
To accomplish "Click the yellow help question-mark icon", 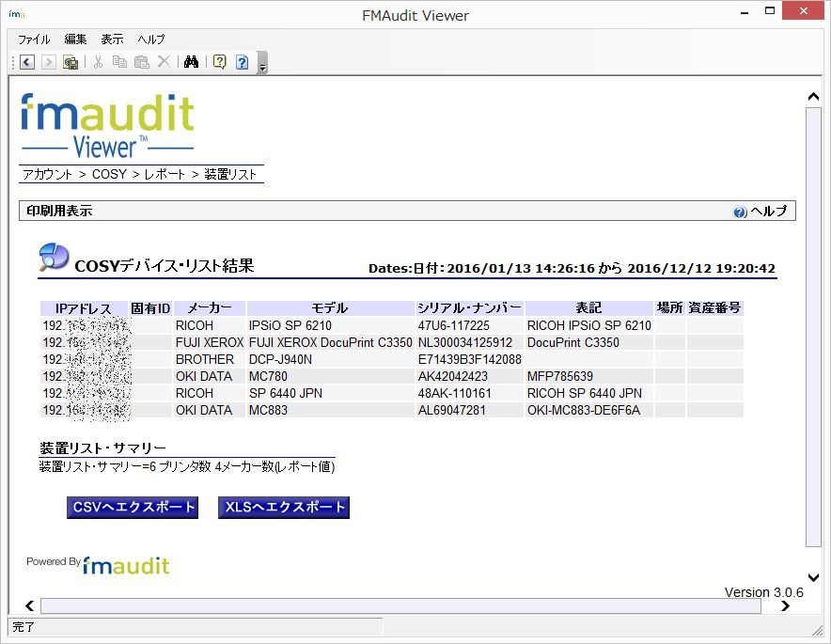I will [x=219, y=62].
